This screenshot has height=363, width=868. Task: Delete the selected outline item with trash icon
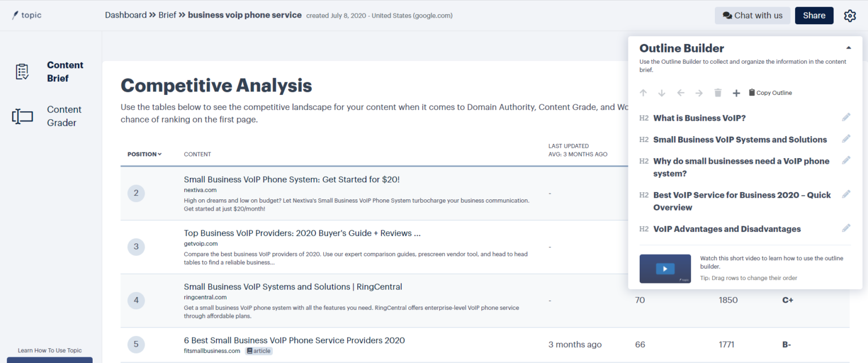(718, 93)
